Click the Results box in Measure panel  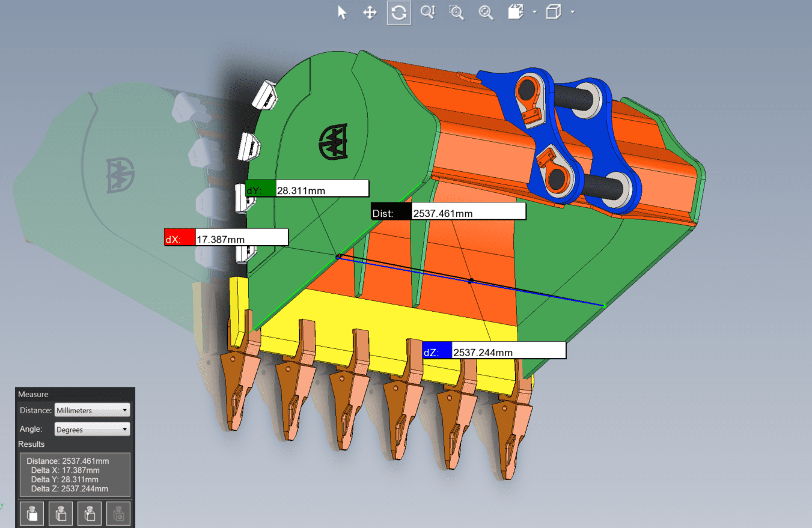[x=75, y=475]
